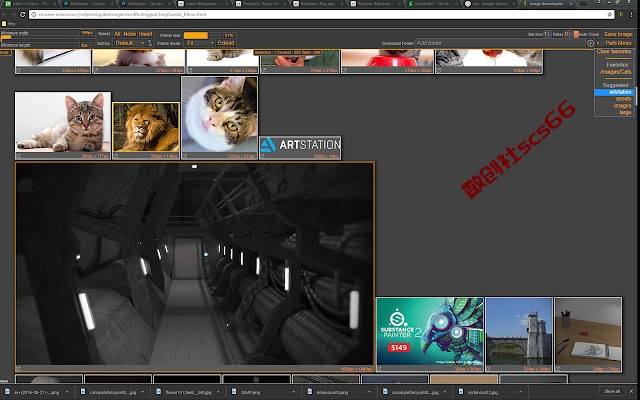This screenshot has height=400, width=640.
Task: Open the wooden desk thumbnail's corner icon
Action: [x=558, y=369]
